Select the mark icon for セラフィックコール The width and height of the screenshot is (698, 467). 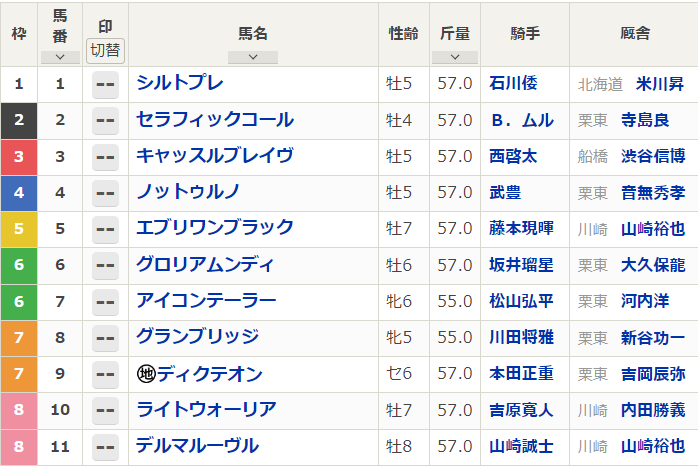pos(105,120)
